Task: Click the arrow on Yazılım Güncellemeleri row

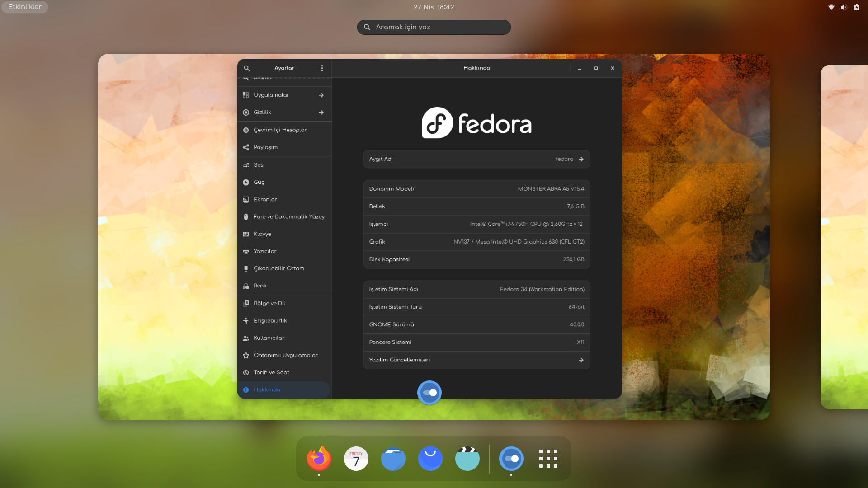Action: tap(581, 360)
